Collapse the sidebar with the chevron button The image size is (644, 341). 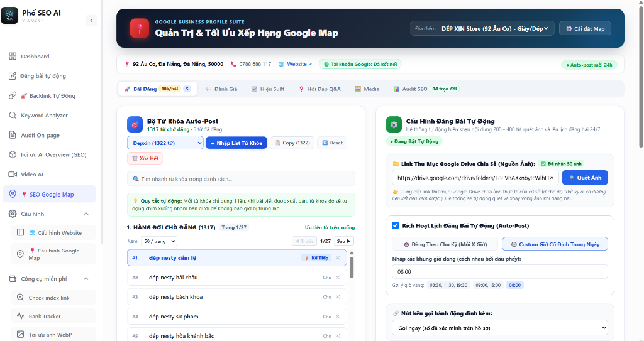pyautogui.click(x=92, y=21)
